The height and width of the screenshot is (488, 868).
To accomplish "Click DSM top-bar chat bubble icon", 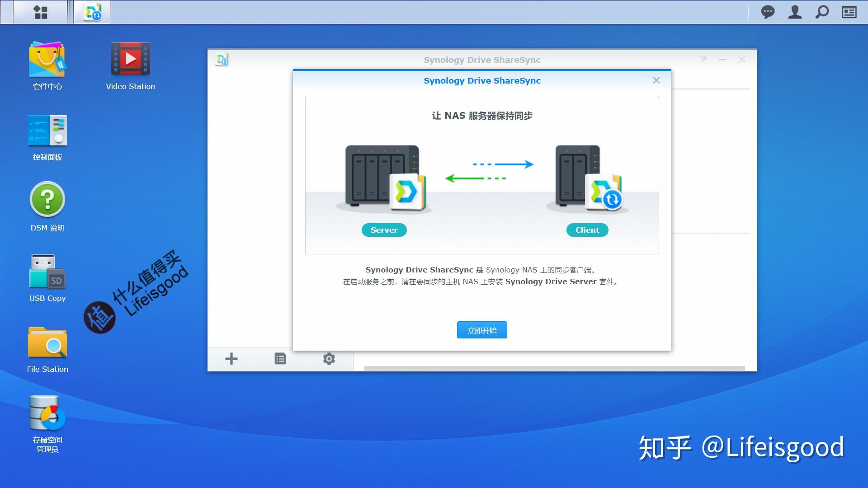I will 769,11.
